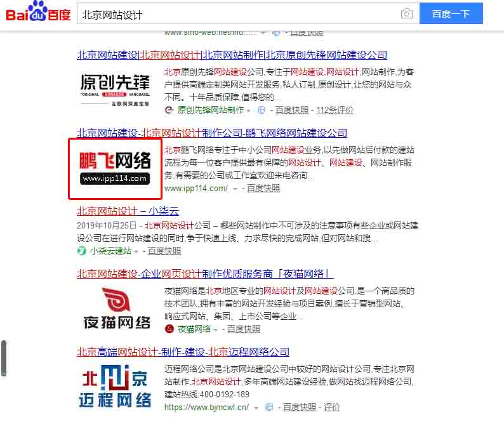
Task: Expand dropdown arrow beside www.bjmcwl.cn
Action: tap(256, 407)
